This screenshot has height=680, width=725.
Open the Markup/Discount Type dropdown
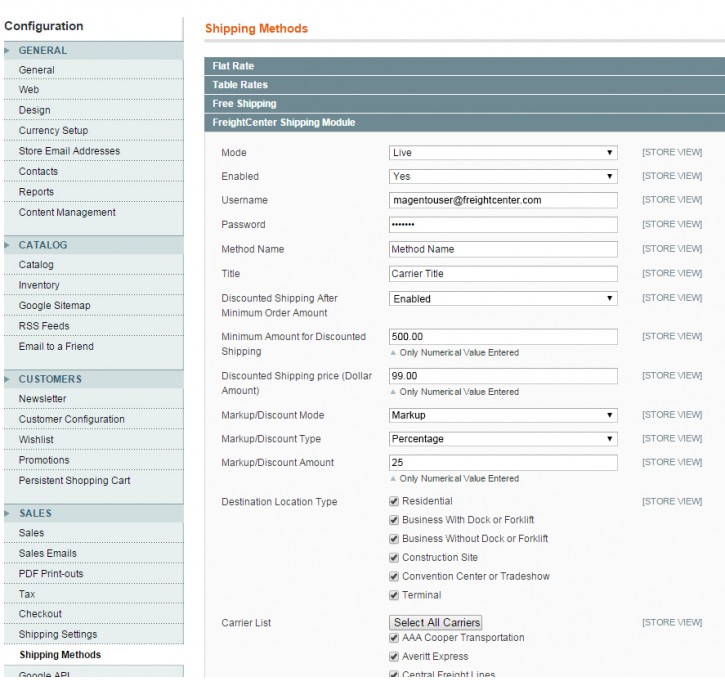click(503, 439)
